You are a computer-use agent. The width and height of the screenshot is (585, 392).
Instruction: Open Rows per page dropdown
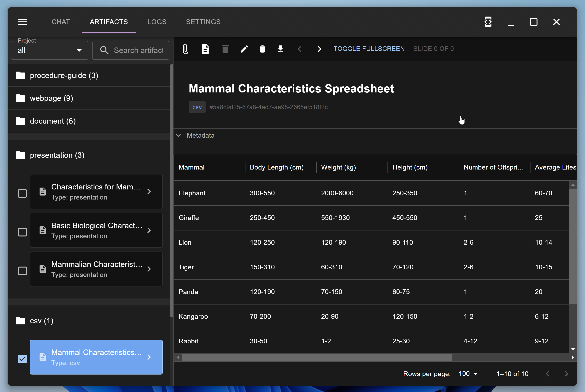pyautogui.click(x=468, y=374)
